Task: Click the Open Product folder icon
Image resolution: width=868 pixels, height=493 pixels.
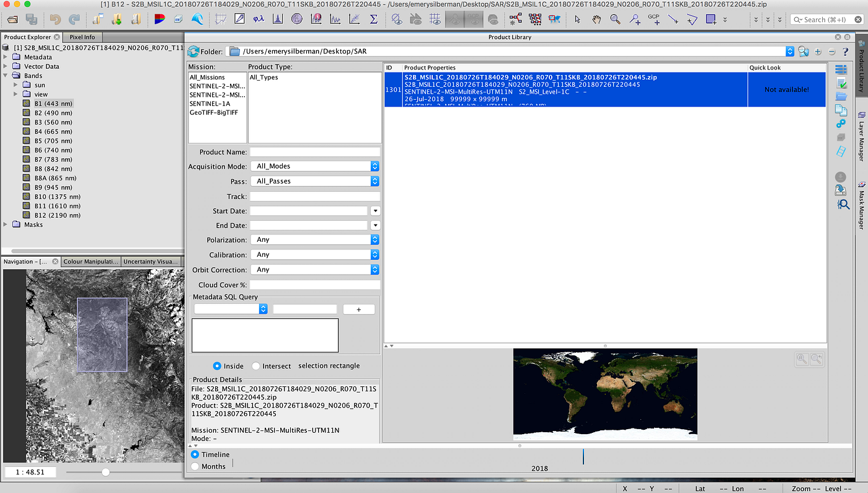Action: (12, 19)
